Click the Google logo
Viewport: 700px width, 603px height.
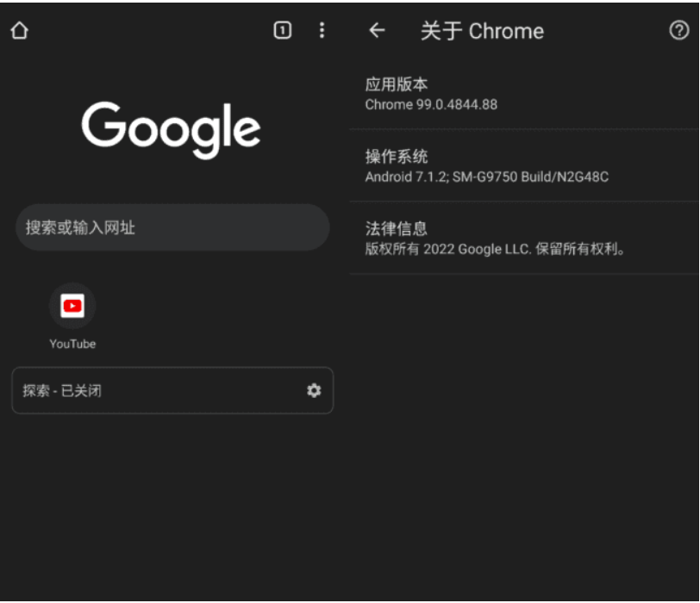[x=171, y=129]
